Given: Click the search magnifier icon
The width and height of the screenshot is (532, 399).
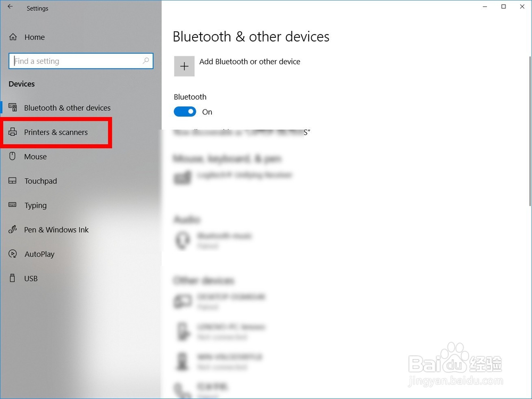Looking at the screenshot, I should (146, 61).
